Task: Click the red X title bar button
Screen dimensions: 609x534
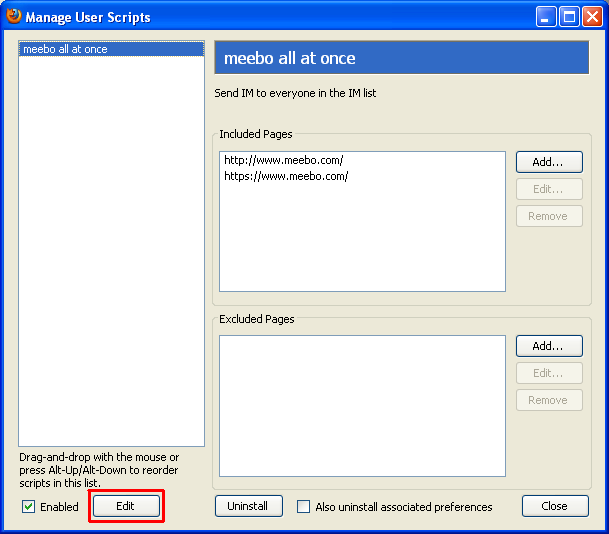Action: [593, 17]
